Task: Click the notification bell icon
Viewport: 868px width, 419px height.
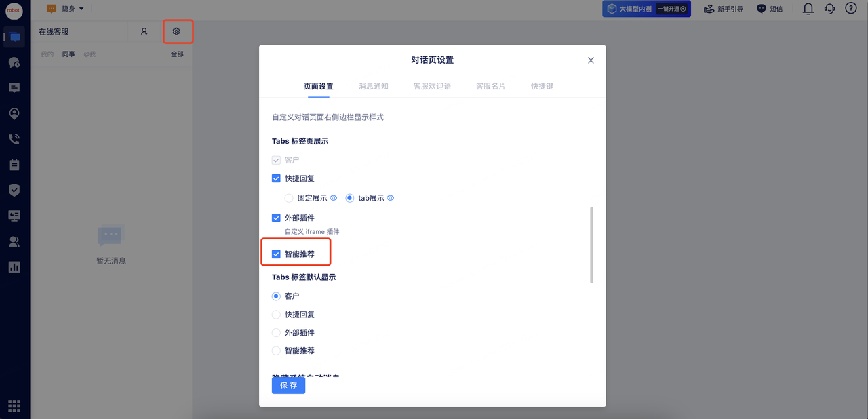Action: 808,9
